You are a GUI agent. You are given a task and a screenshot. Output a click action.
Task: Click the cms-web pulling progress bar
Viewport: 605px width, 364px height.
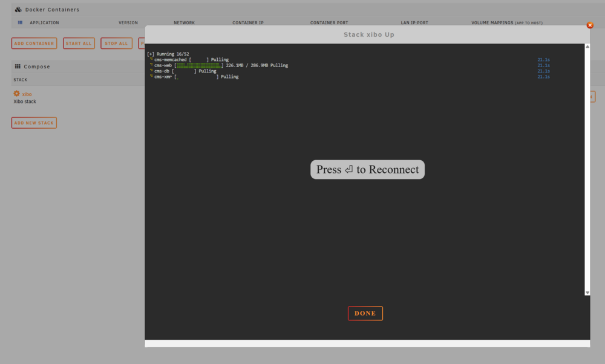[199, 65]
